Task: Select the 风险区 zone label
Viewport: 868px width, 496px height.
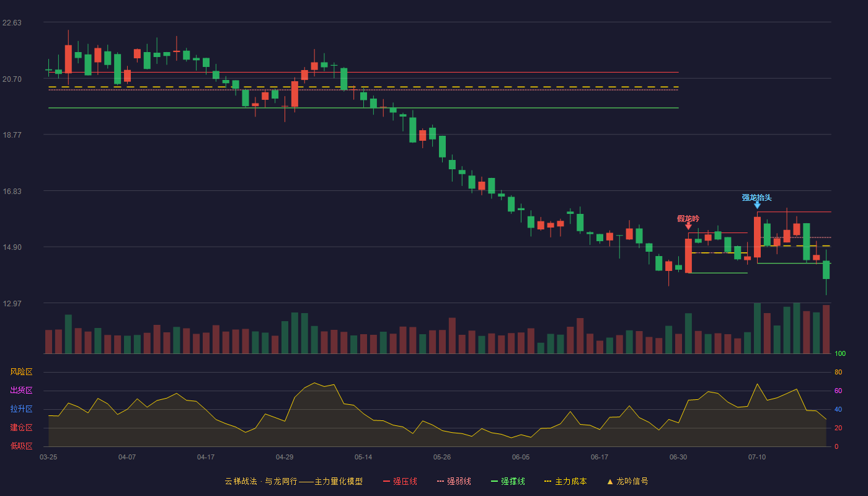Action: [21, 372]
